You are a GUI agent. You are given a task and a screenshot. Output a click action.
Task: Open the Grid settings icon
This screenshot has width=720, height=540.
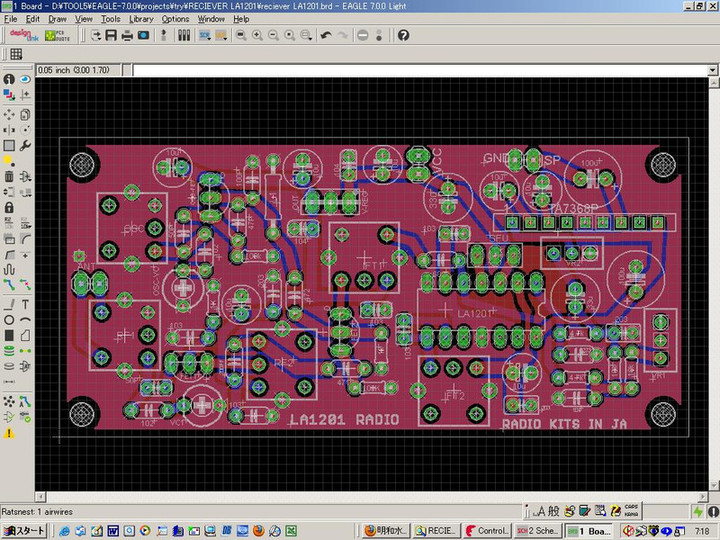17,54
